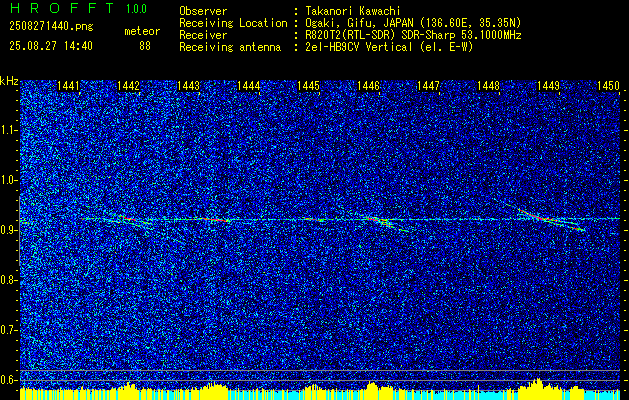This screenshot has width=629, height=400.
Task: Click the small echo spot near 1445
Action: (x=315, y=219)
